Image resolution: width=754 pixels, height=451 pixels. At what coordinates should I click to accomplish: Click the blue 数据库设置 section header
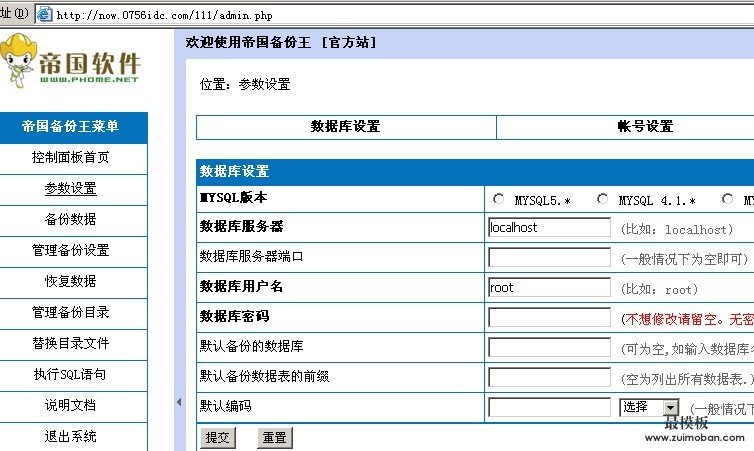coord(475,172)
